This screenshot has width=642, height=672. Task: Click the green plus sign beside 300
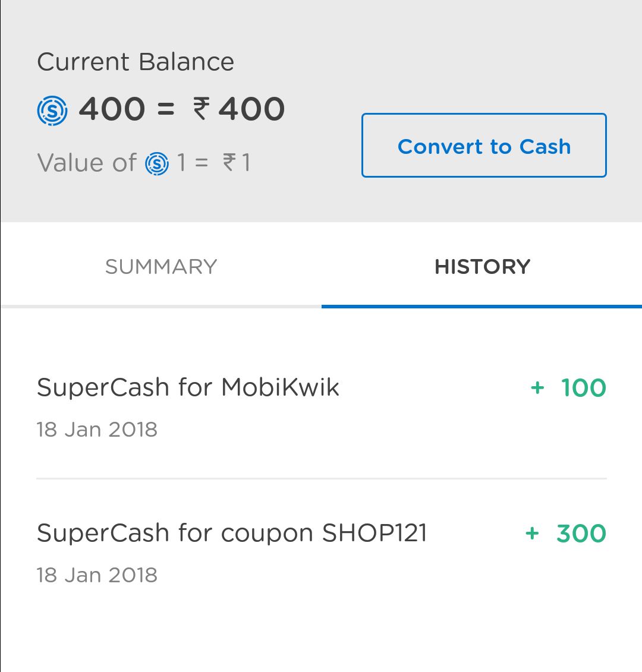point(532,534)
